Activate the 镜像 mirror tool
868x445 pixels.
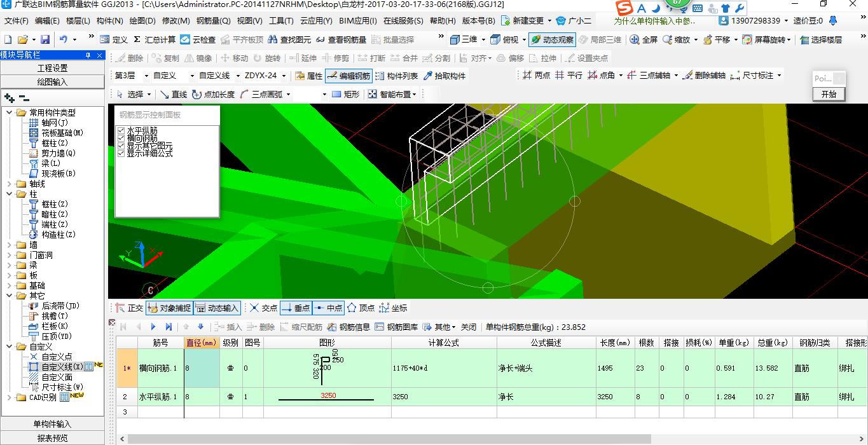click(x=198, y=58)
